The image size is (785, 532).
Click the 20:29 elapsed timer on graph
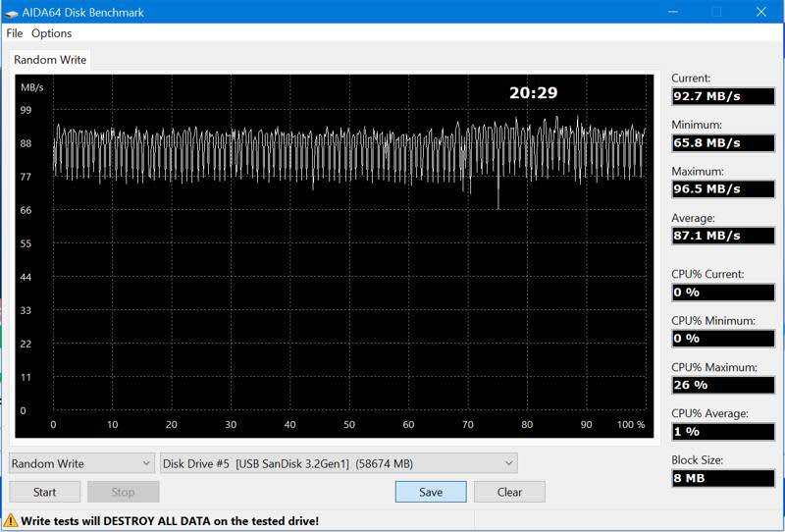pyautogui.click(x=533, y=93)
